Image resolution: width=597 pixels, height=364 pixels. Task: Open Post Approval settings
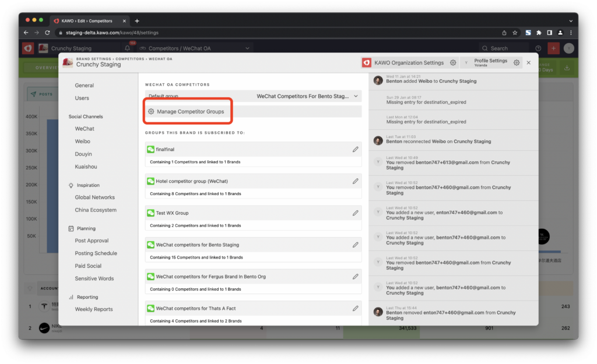92,241
